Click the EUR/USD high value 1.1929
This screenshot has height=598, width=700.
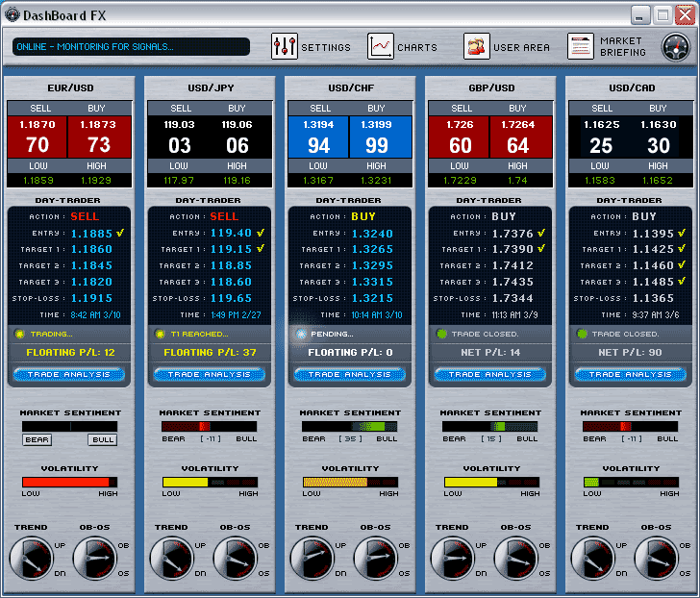(96, 181)
